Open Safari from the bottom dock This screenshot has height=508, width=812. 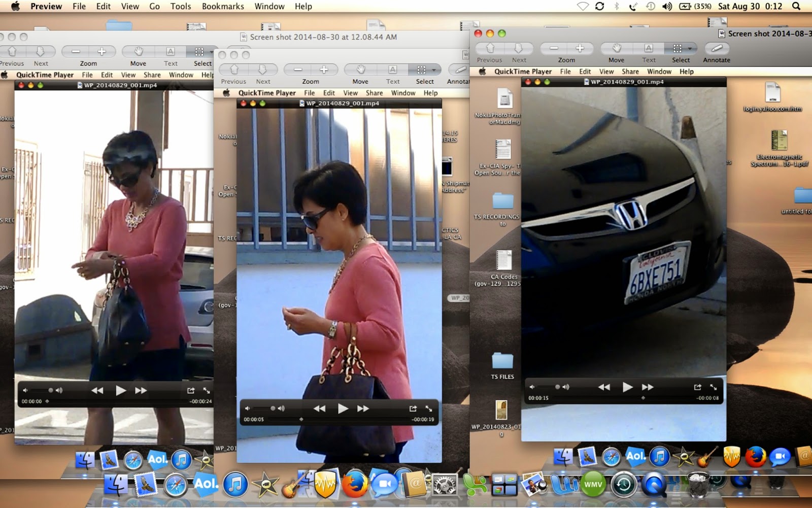[176, 485]
